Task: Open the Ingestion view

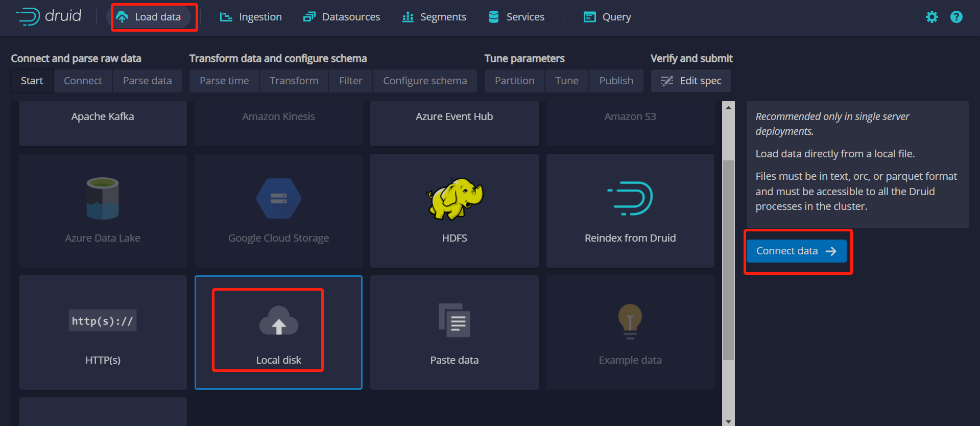Action: click(251, 17)
